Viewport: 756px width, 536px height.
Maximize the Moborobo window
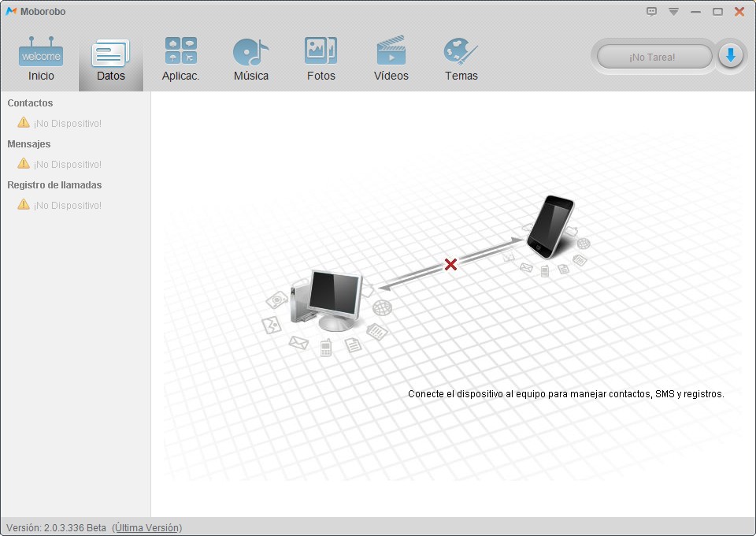click(x=718, y=12)
